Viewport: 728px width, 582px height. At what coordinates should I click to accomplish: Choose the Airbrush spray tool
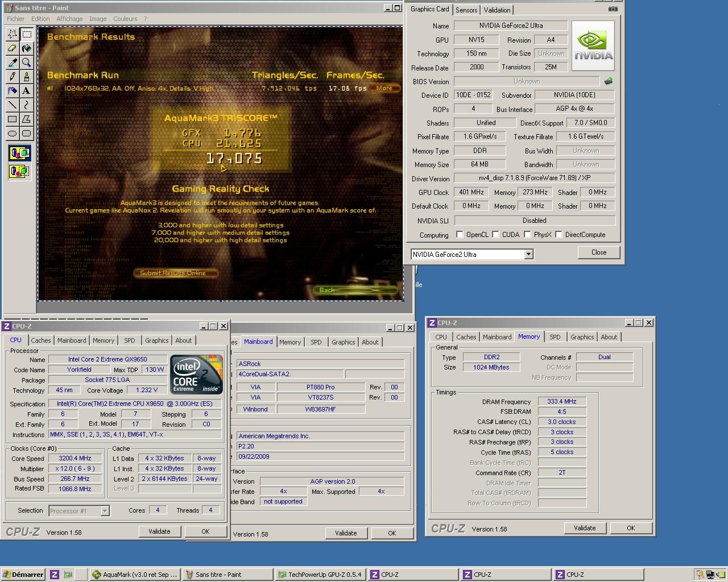coord(12,91)
